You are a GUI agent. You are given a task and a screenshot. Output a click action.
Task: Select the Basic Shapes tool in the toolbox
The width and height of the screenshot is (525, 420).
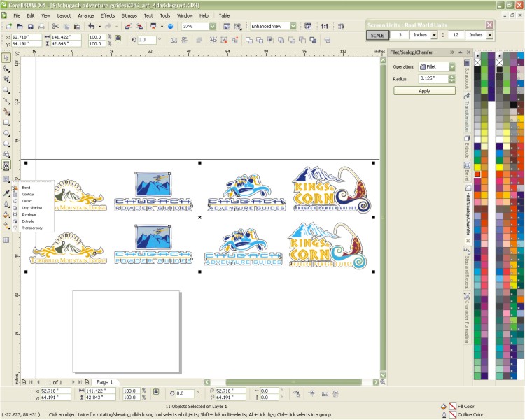(6, 154)
